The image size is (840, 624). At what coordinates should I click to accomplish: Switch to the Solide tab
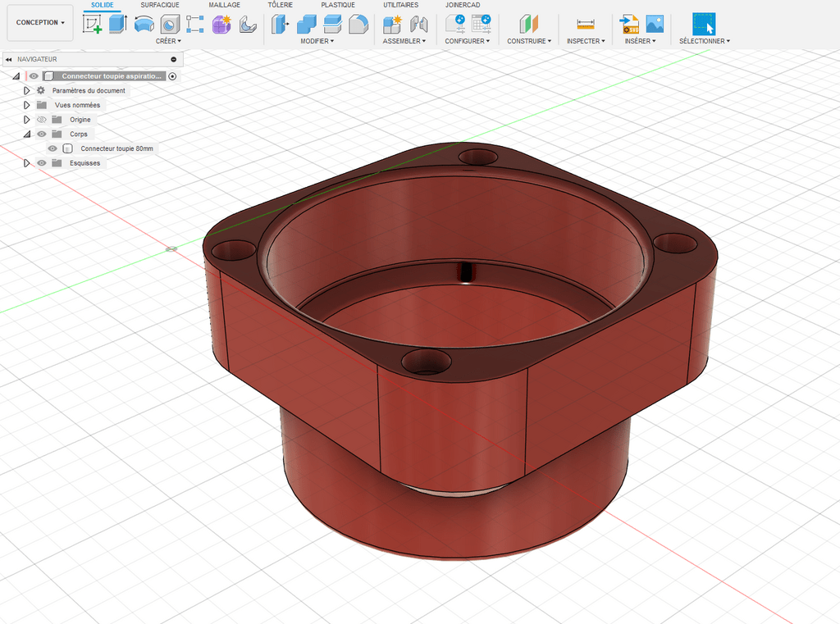point(103,5)
